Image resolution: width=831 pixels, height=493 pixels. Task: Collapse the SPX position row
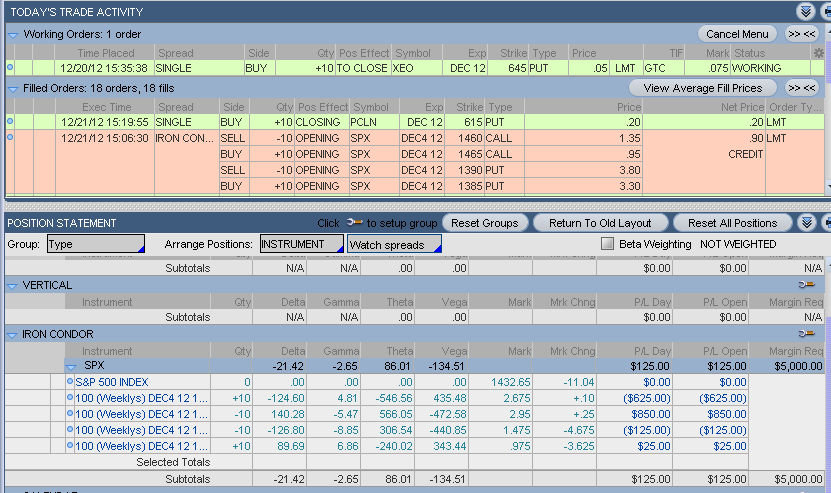pos(71,367)
